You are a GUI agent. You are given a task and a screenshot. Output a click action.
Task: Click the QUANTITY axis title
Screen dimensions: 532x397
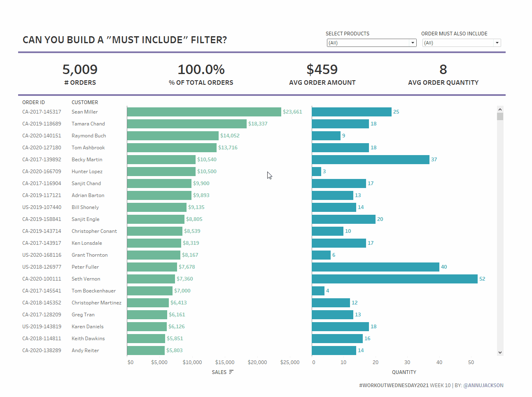pos(404,372)
